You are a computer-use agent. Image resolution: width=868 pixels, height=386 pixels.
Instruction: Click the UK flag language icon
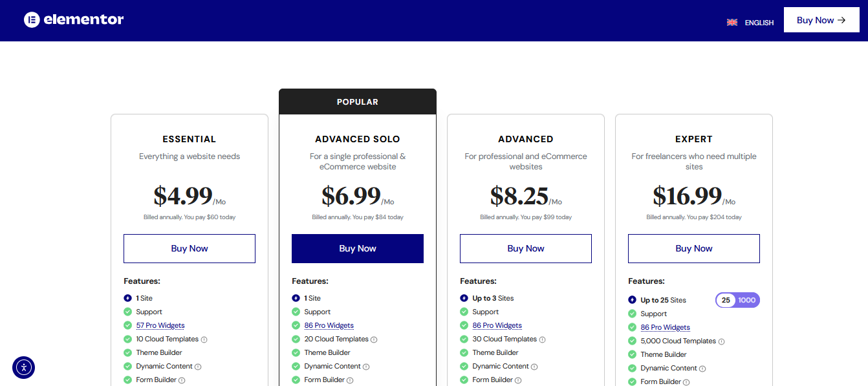tap(732, 22)
